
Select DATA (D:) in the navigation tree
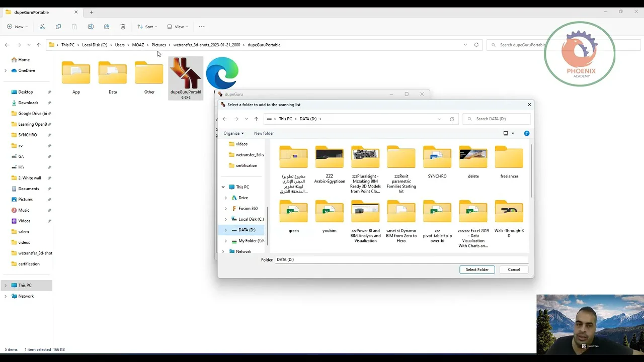247,230
